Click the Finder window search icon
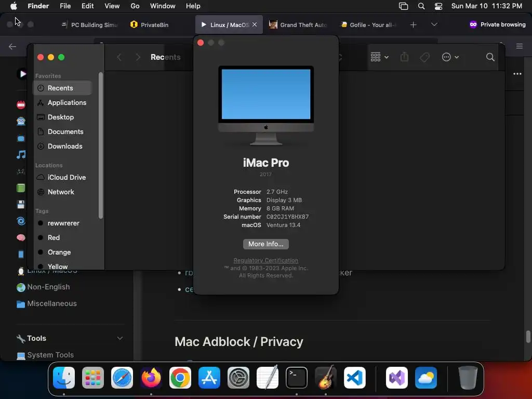This screenshot has height=399, width=532. click(490, 57)
